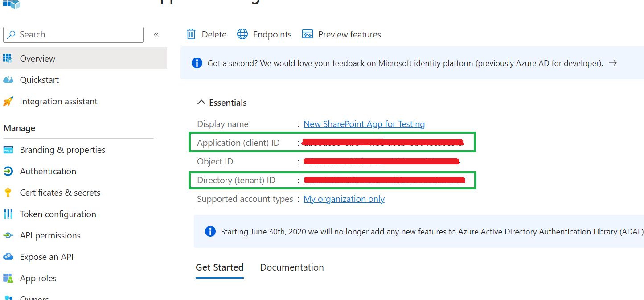Click the Certificates & secrets key icon
Image resolution: width=644 pixels, height=300 pixels.
click(x=8, y=193)
